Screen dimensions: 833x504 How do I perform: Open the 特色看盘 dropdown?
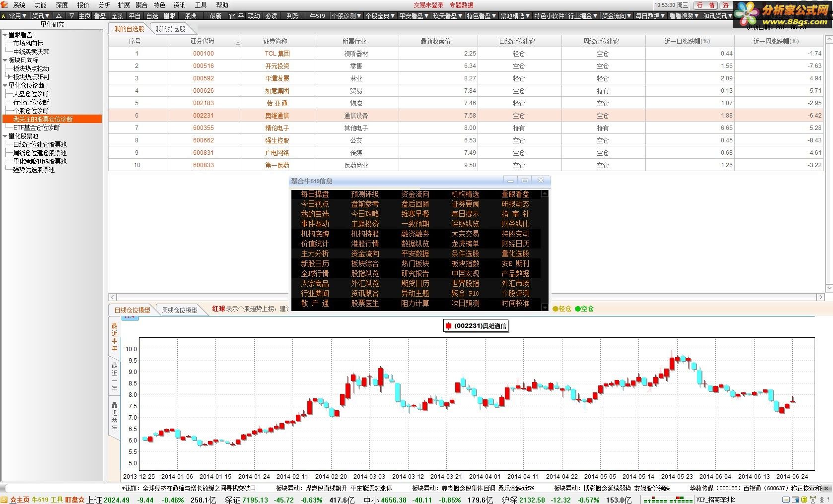482,16
